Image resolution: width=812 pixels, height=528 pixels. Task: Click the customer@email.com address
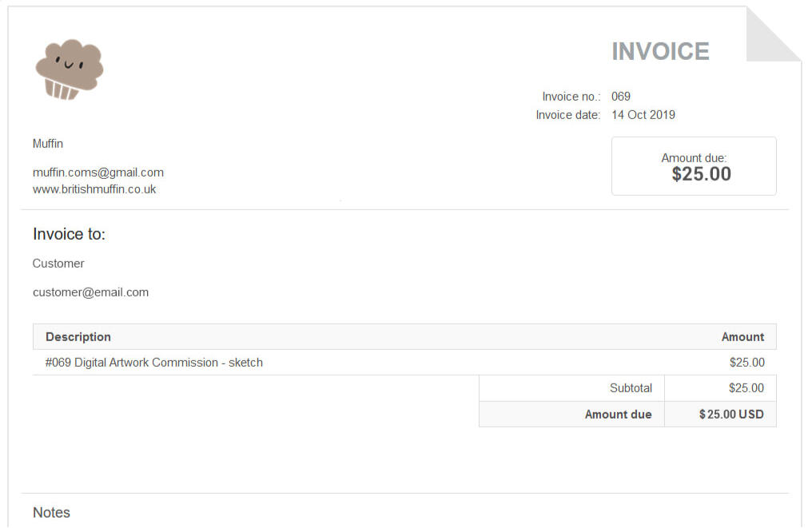[x=90, y=292]
